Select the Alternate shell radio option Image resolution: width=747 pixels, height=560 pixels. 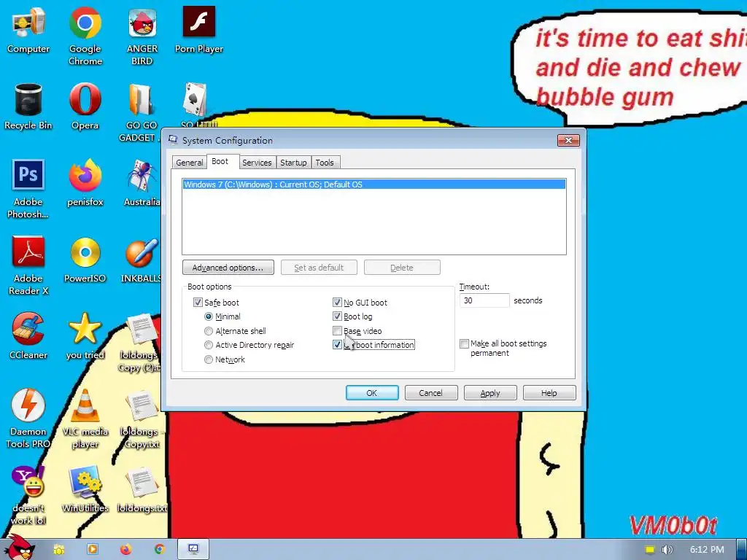209,331
